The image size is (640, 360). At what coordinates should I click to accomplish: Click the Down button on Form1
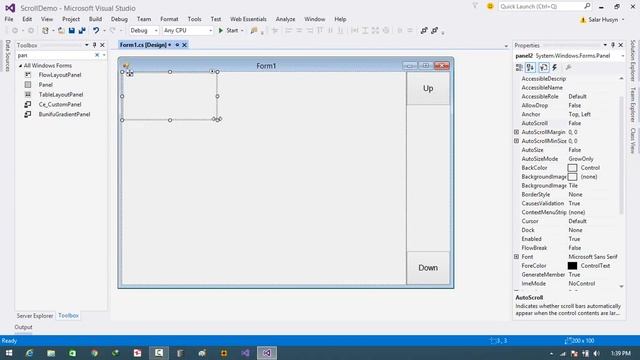(428, 268)
